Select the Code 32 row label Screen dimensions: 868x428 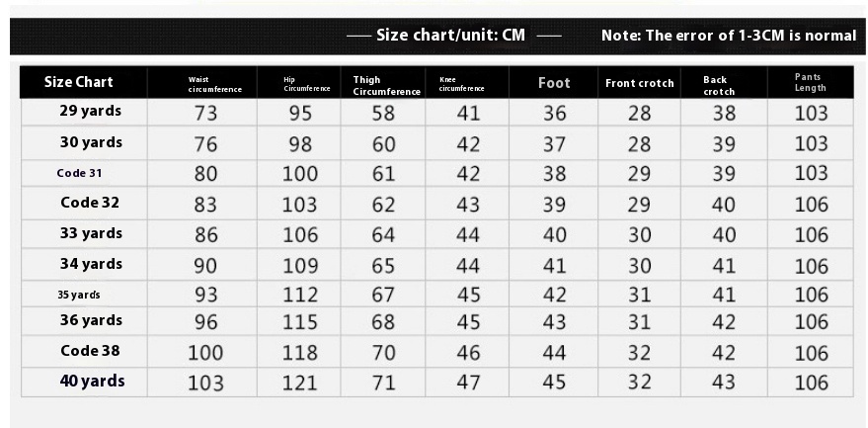tap(90, 203)
